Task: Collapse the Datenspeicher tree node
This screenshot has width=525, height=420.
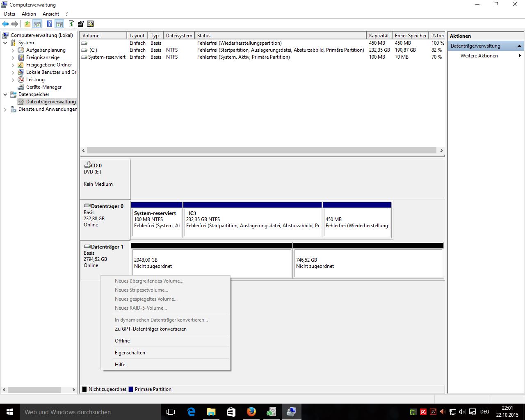Action: tap(5, 94)
